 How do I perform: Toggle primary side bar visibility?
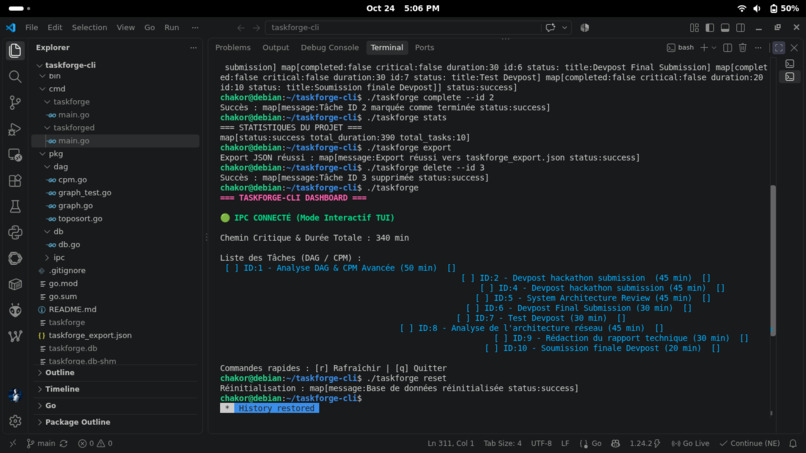710,28
